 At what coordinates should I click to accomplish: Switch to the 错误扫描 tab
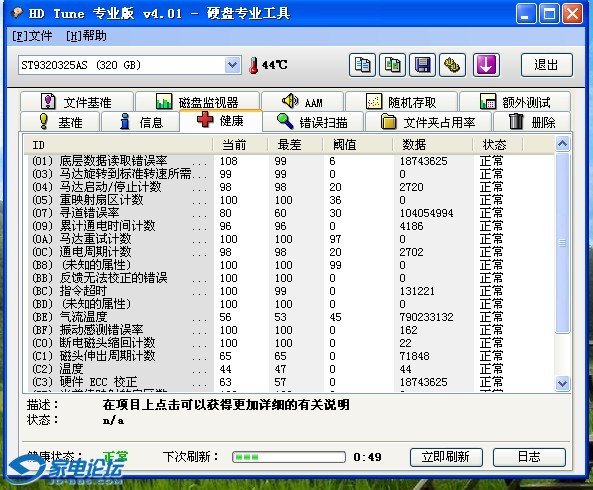click(313, 122)
